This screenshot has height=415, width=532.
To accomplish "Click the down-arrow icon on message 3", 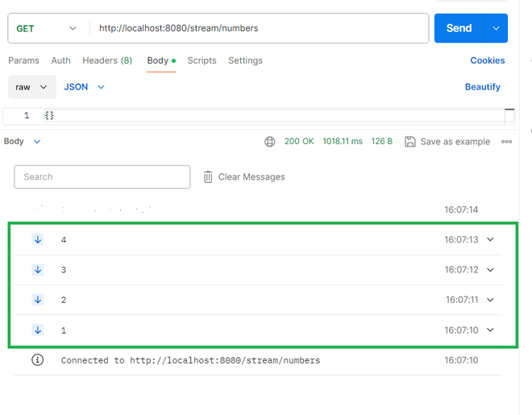I will pyautogui.click(x=38, y=270).
